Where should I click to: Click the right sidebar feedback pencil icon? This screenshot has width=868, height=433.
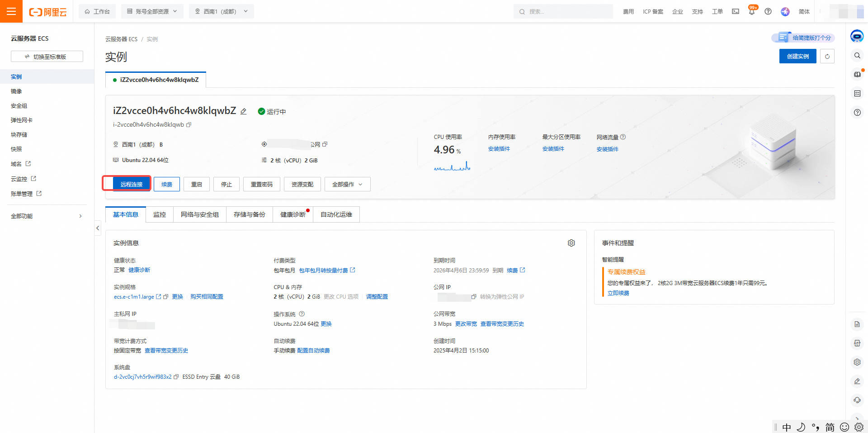(857, 381)
